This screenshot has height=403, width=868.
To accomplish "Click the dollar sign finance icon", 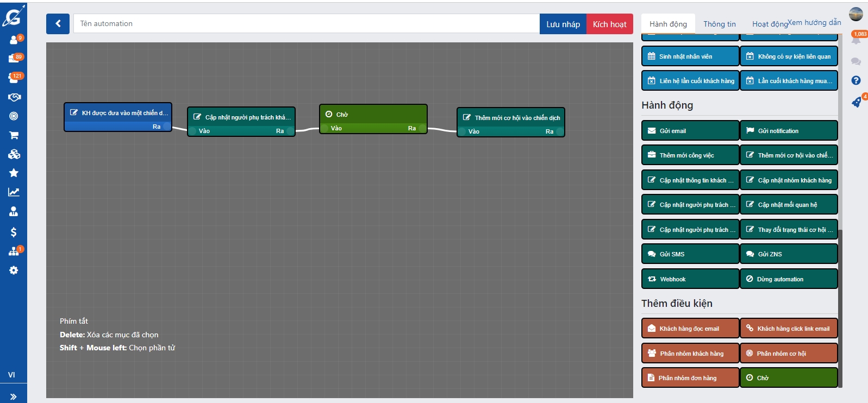I will pos(14,232).
